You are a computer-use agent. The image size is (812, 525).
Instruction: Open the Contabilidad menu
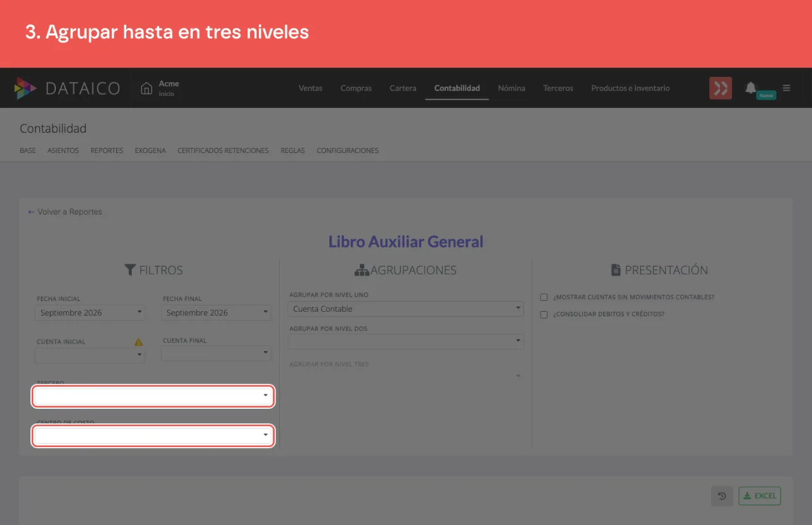pos(457,88)
